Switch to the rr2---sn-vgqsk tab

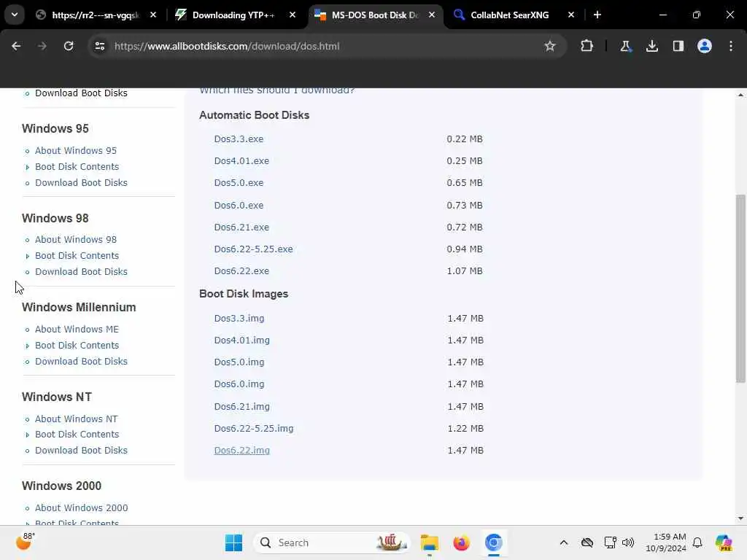[96, 15]
